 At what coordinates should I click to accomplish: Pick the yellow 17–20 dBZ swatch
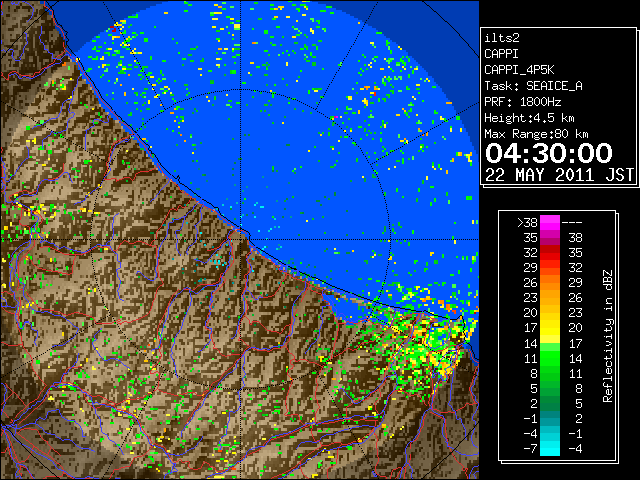click(x=550, y=328)
